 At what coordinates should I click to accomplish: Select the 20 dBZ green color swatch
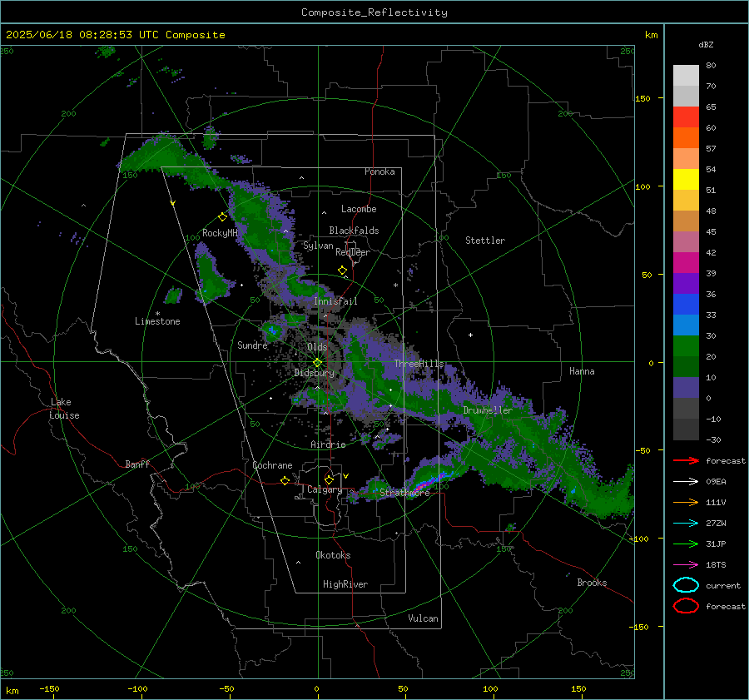point(686,346)
